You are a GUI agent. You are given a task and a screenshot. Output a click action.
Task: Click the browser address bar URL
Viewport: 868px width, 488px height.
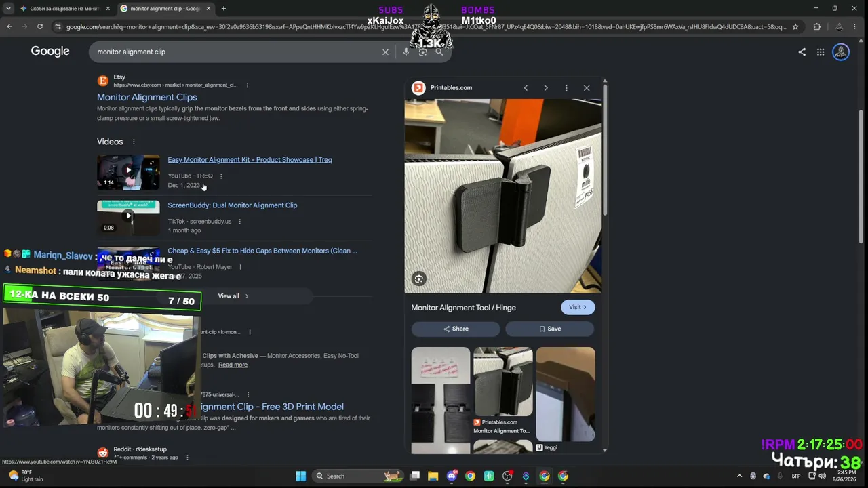pyautogui.click(x=426, y=26)
